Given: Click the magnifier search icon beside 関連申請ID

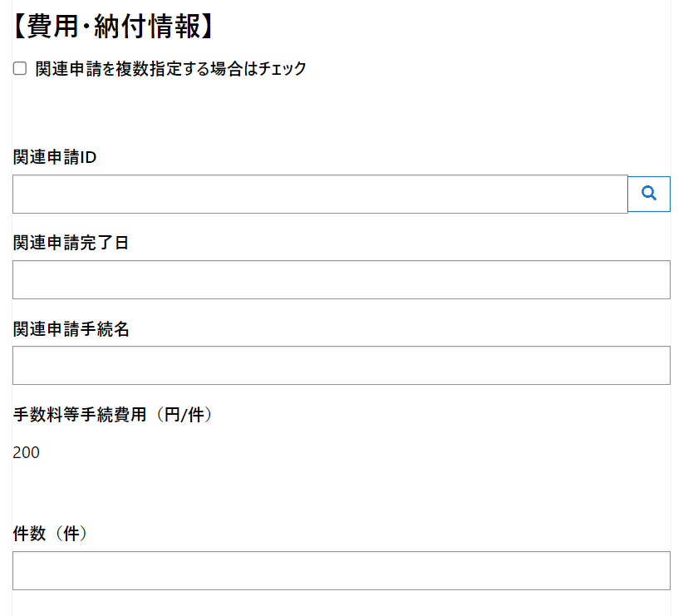Looking at the screenshot, I should [x=649, y=194].
